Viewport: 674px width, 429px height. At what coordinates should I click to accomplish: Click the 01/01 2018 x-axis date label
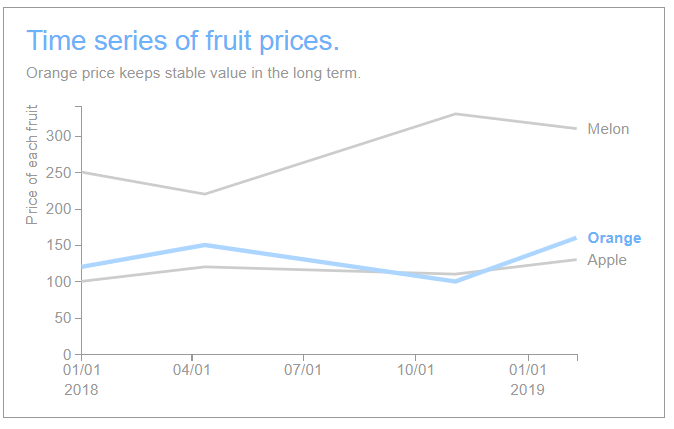tap(81, 379)
